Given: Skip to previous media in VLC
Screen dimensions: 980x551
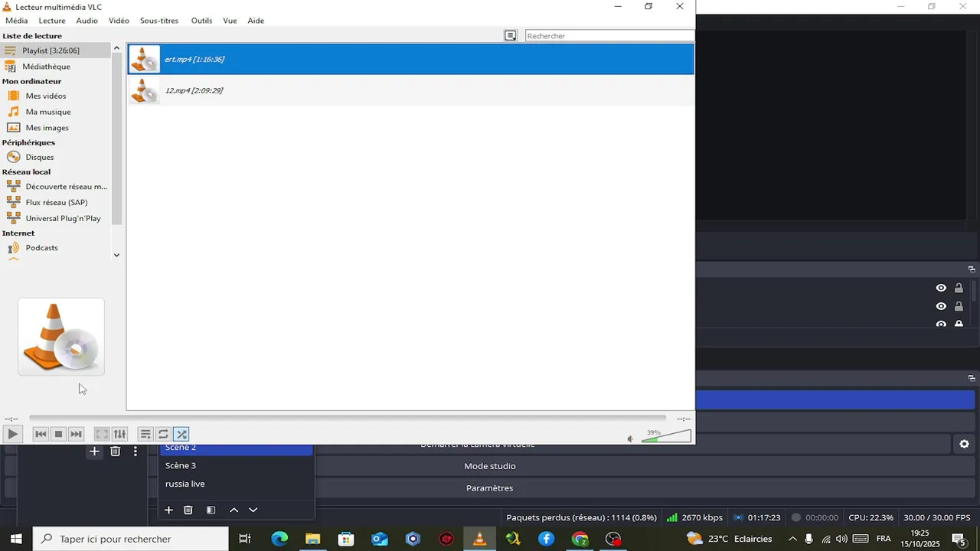Looking at the screenshot, I should coord(41,434).
